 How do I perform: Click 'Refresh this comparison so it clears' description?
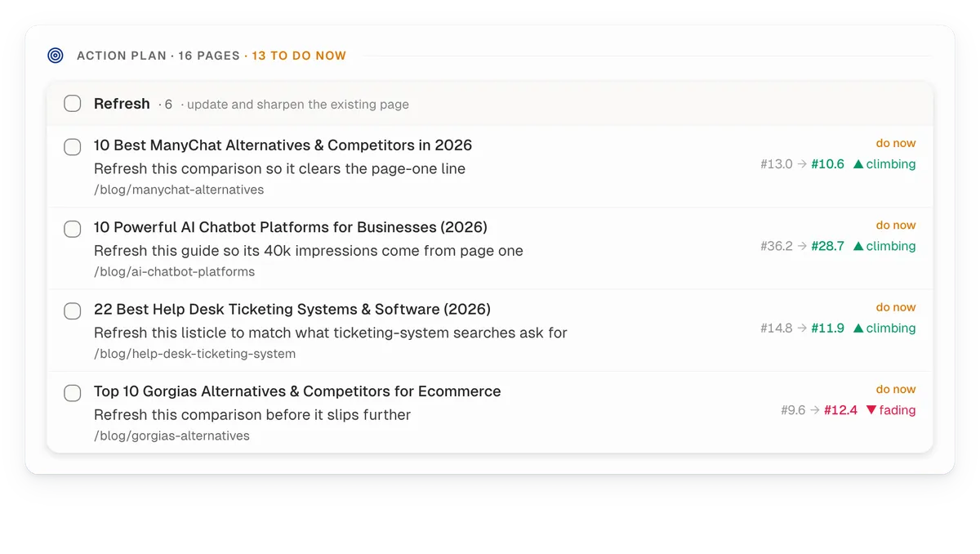279,169
